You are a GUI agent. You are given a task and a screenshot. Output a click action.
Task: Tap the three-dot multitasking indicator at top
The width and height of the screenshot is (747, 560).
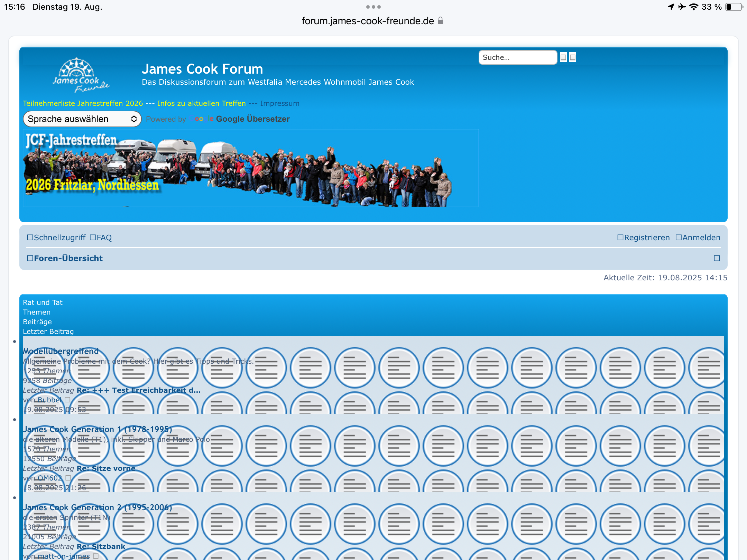tap(373, 7)
